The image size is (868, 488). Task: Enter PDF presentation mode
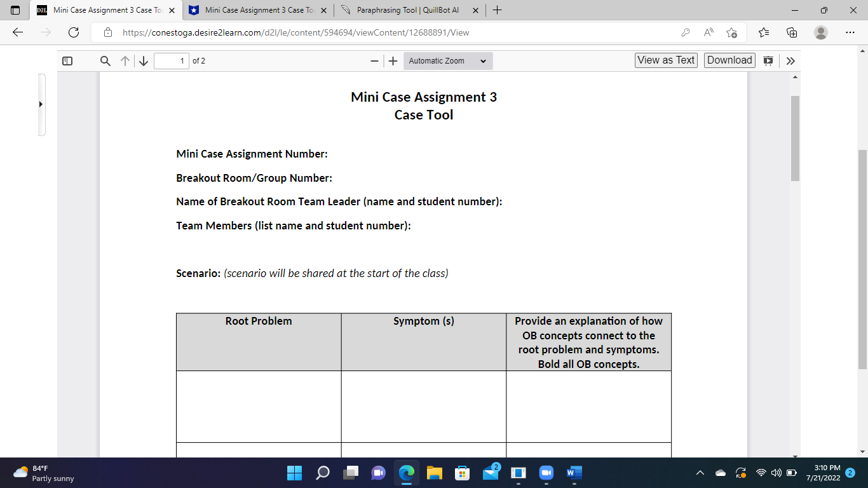pyautogui.click(x=769, y=60)
